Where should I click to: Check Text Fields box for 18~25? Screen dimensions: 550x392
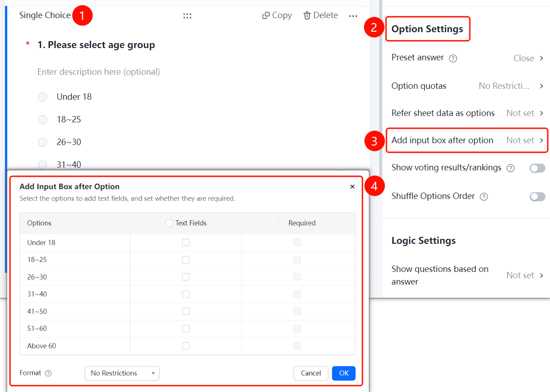(x=186, y=260)
